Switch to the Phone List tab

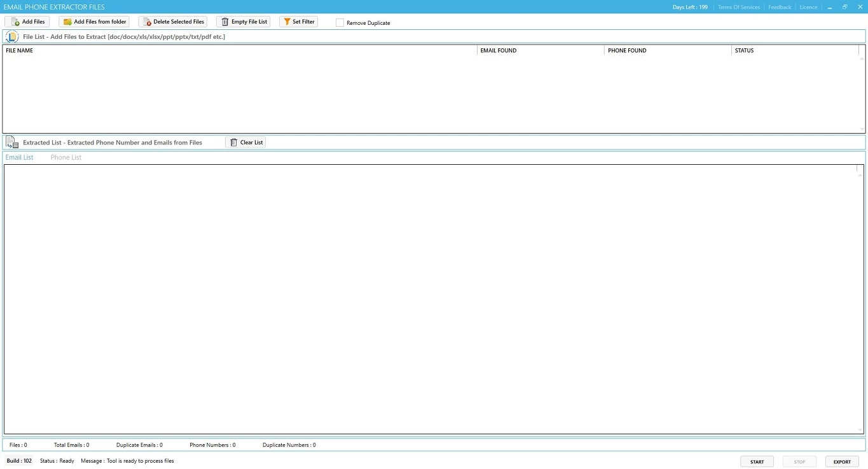[x=66, y=157]
